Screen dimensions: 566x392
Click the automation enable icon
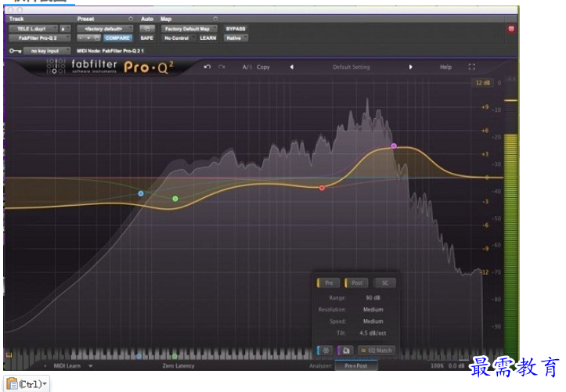tap(147, 28)
